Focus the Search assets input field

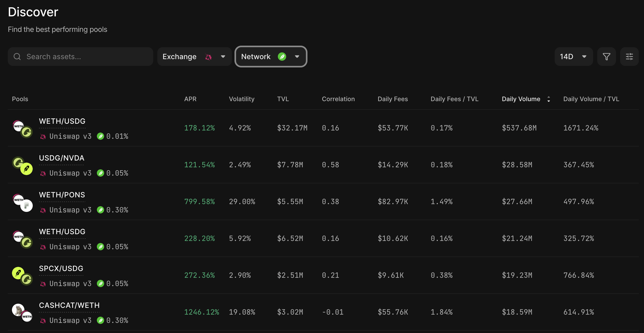(x=81, y=57)
